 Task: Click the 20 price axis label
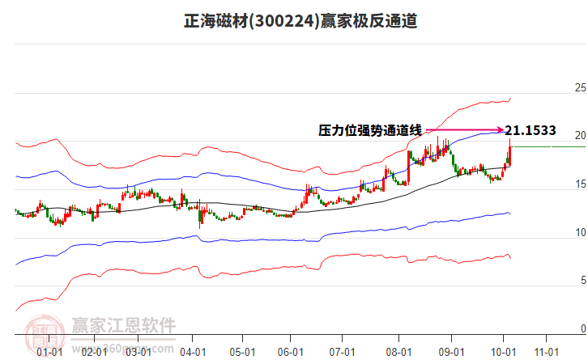coord(580,136)
